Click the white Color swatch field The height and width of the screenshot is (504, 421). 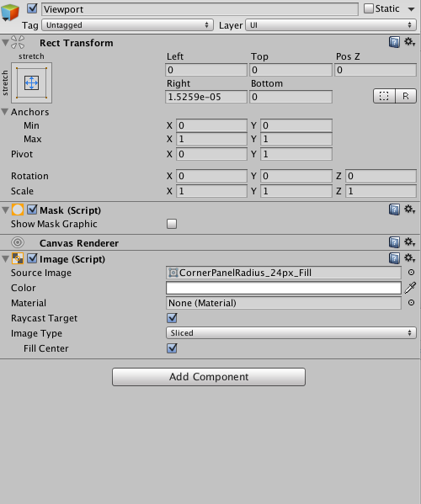coord(284,288)
